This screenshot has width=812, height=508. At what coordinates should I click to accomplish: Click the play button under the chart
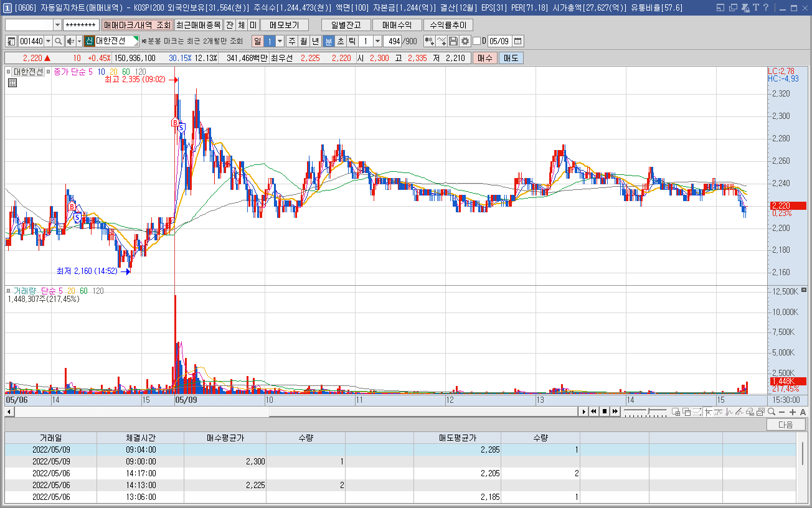click(583, 412)
